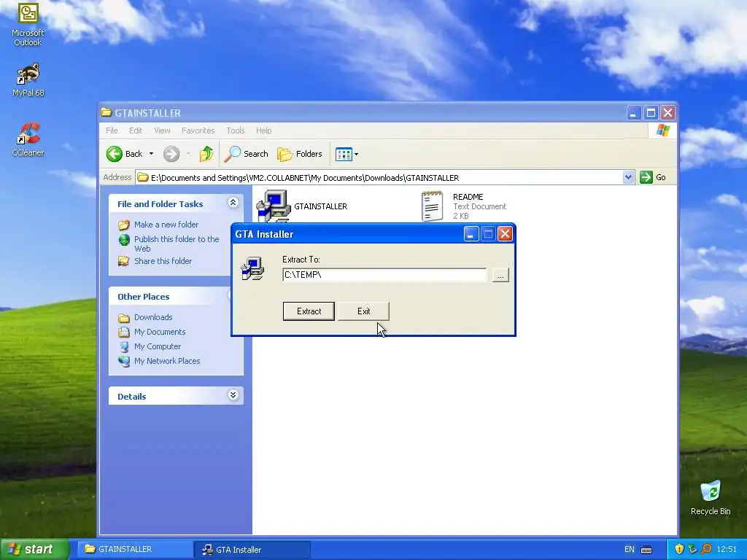The width and height of the screenshot is (747, 560).
Task: Open the Search pane in Explorer
Action: coord(247,154)
